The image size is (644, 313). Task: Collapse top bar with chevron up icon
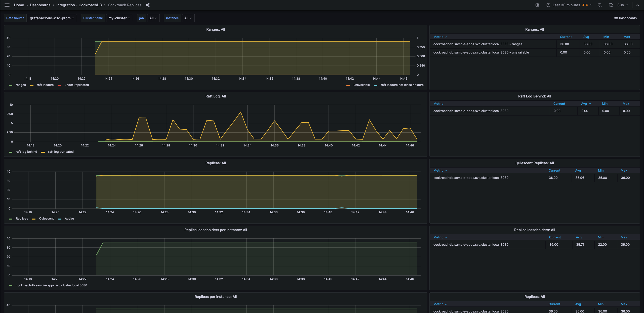pos(637,5)
